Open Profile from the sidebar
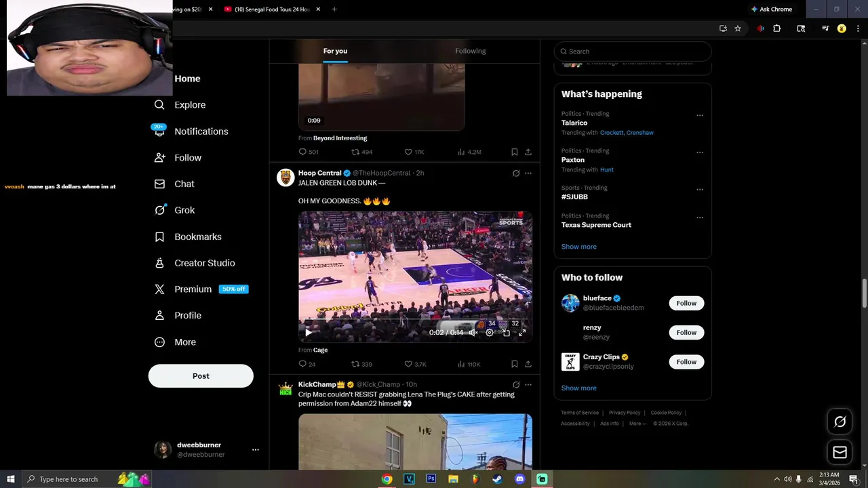This screenshot has width=868, height=488. (x=178, y=315)
